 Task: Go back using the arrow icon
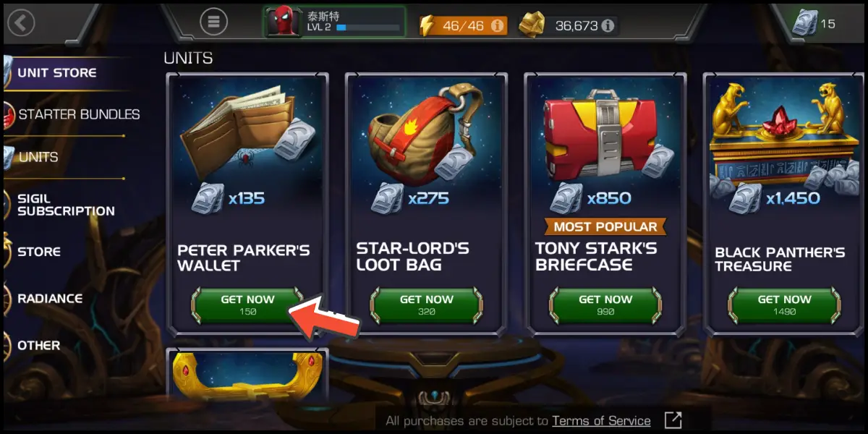coord(21,23)
